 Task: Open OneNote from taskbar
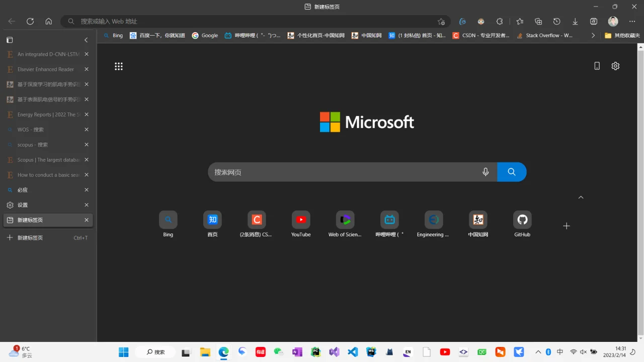pos(297,352)
